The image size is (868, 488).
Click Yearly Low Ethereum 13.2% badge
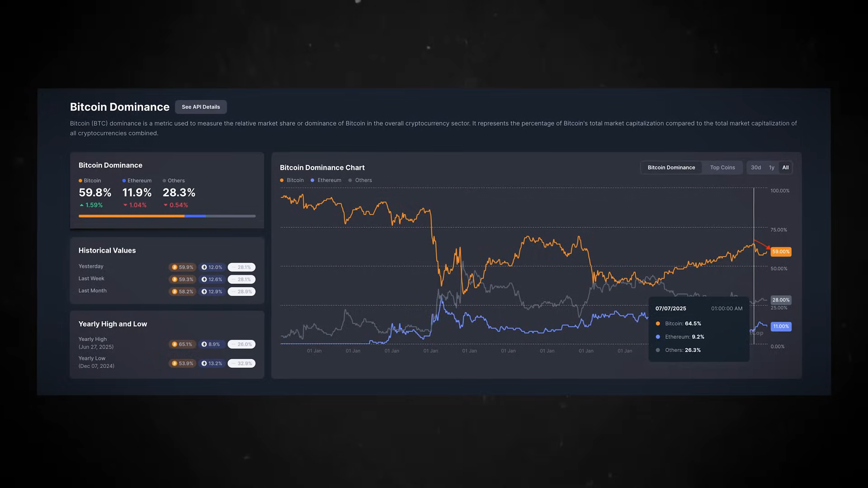click(212, 364)
